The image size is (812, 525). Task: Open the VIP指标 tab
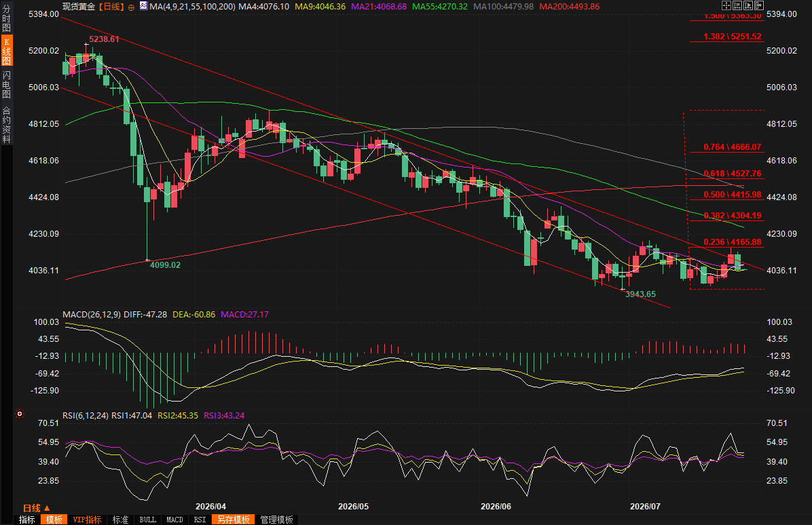click(87, 520)
